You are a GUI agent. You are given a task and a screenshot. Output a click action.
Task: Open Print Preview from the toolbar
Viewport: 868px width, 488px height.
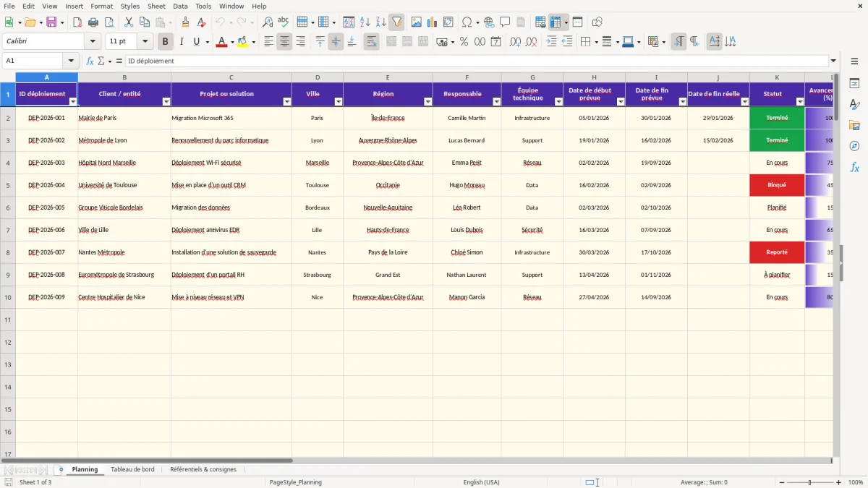109,22
